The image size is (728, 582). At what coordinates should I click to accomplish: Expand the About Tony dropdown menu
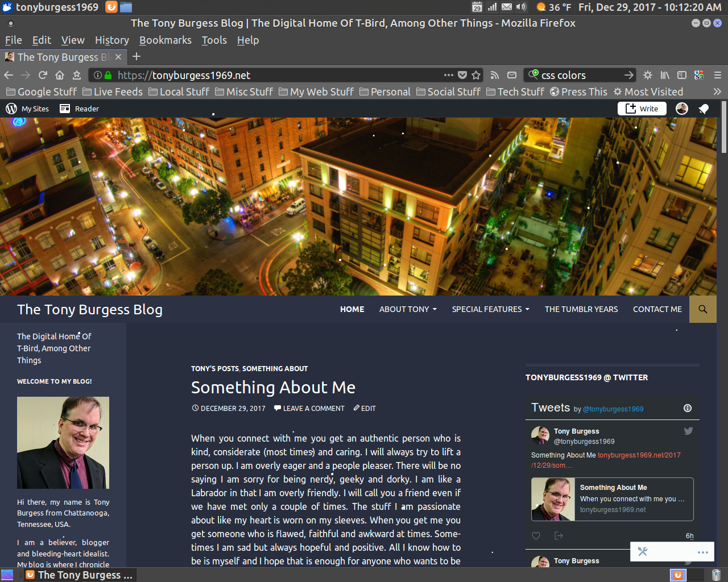(x=408, y=309)
